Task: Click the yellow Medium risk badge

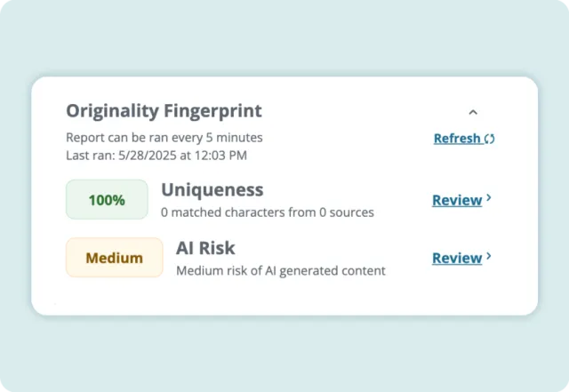Action: (x=114, y=258)
